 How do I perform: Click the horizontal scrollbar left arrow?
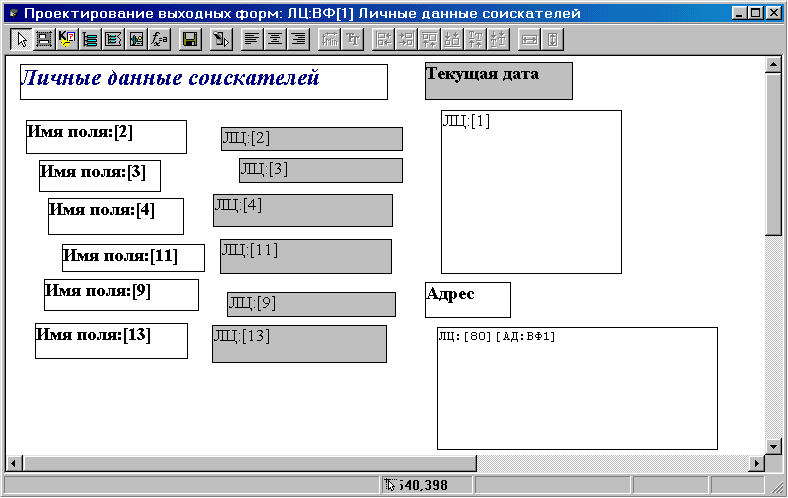tap(14, 463)
